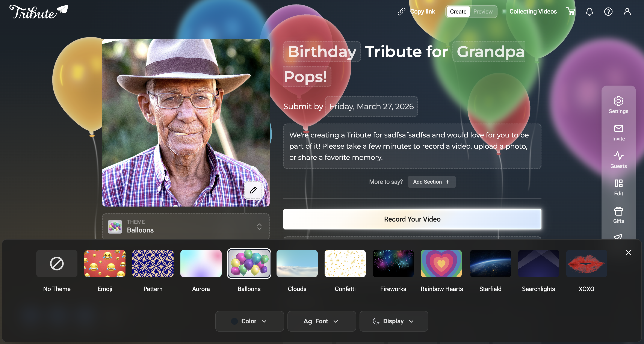Select the No Theme option
644x344 pixels.
tap(57, 264)
